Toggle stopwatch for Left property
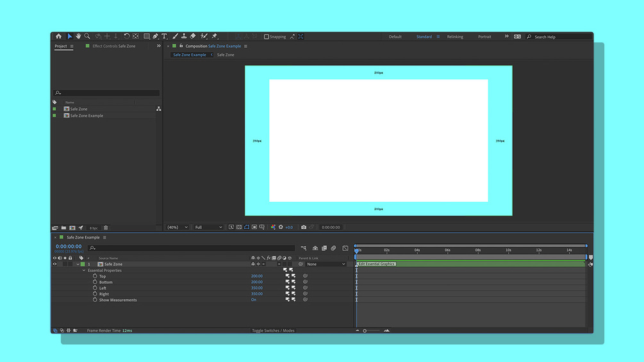The width and height of the screenshot is (644, 362). [95, 288]
